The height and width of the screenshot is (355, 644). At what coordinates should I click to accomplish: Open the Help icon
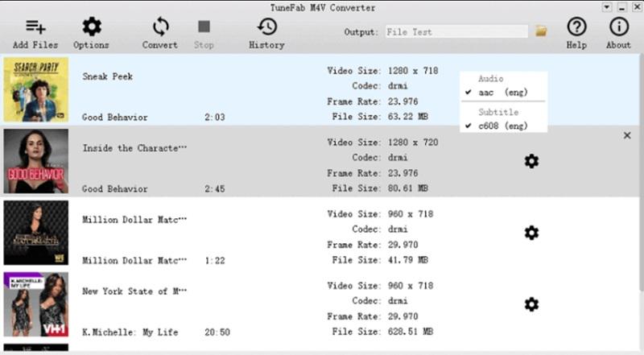(x=576, y=27)
